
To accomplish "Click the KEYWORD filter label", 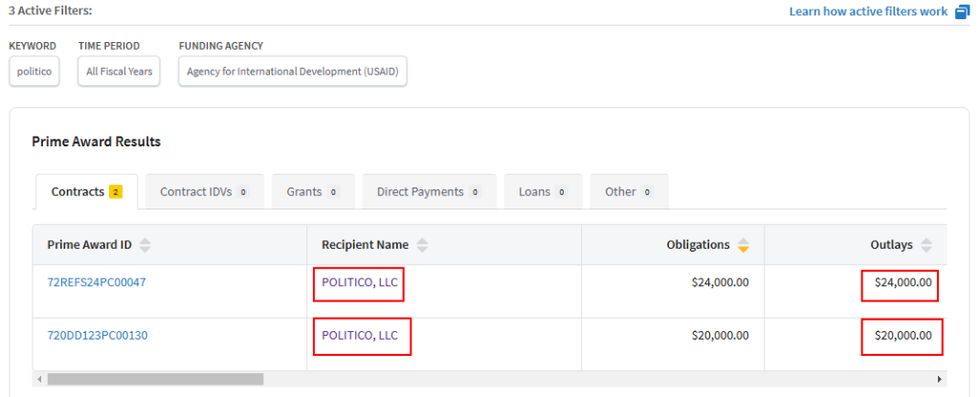I will 33,46.
